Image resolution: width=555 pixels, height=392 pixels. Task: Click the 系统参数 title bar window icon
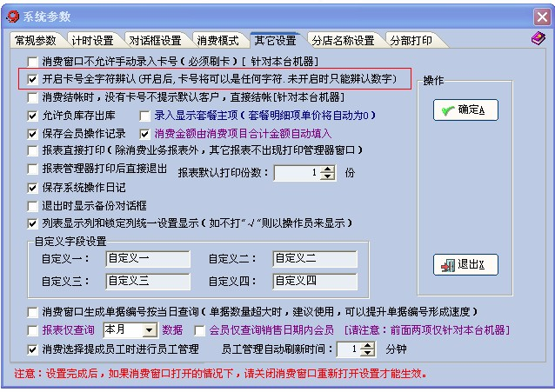click(x=12, y=16)
